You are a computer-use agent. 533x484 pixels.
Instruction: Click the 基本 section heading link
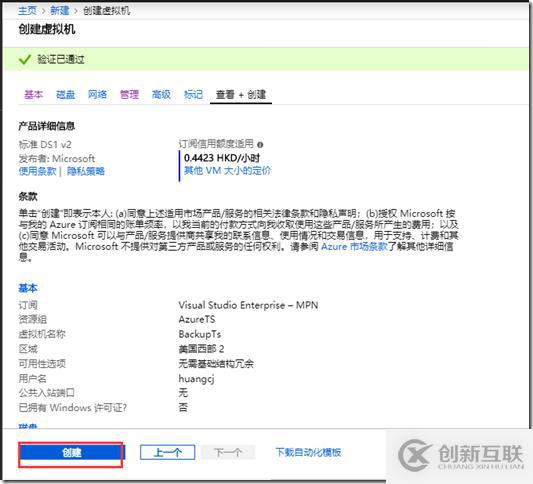tap(28, 288)
